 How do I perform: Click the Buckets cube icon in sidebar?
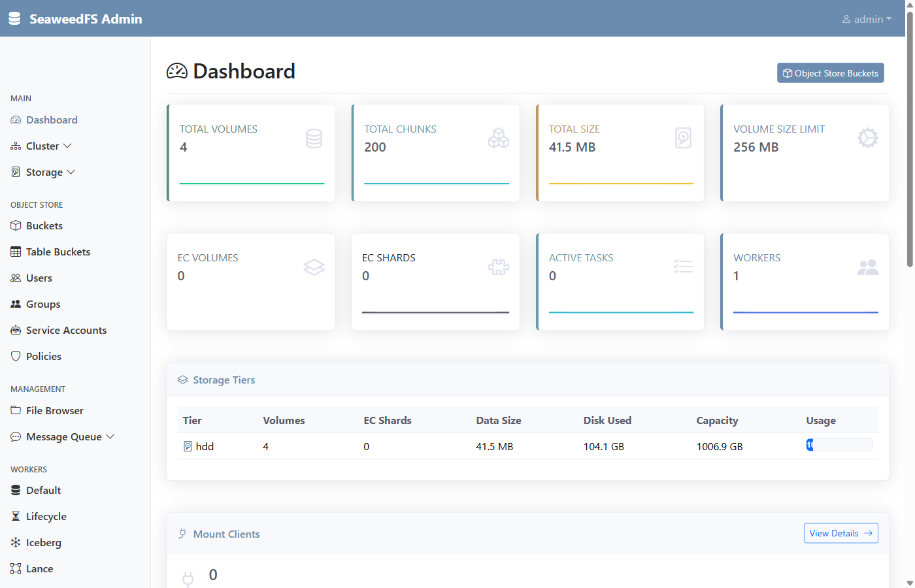pyautogui.click(x=16, y=226)
